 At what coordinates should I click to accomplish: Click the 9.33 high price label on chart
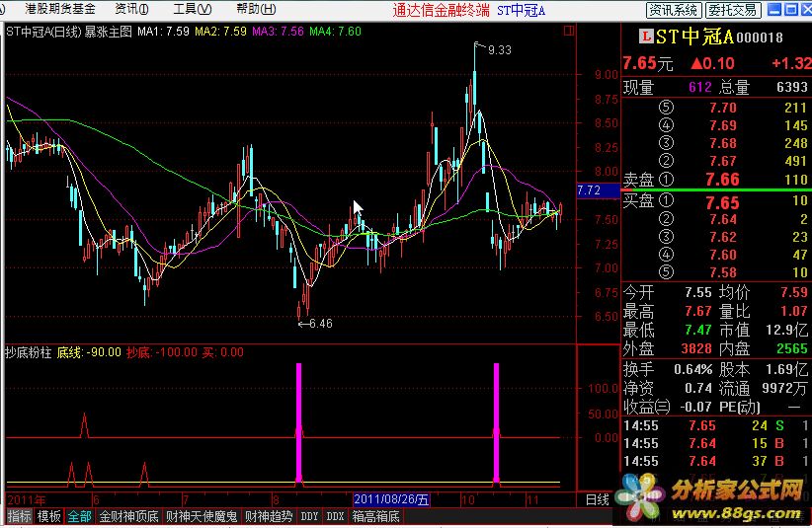click(499, 50)
